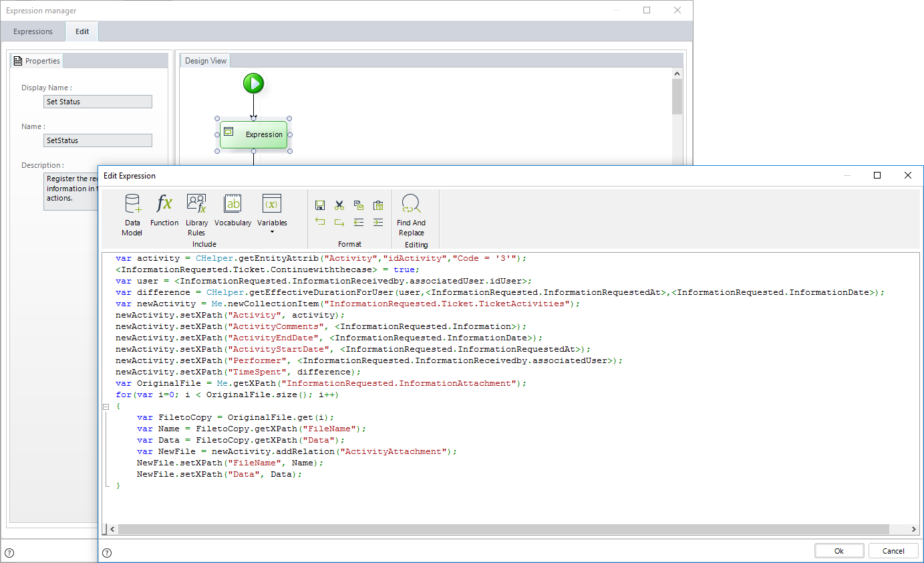924x563 pixels.
Task: Open the Vocabulary include tool
Action: [233, 211]
